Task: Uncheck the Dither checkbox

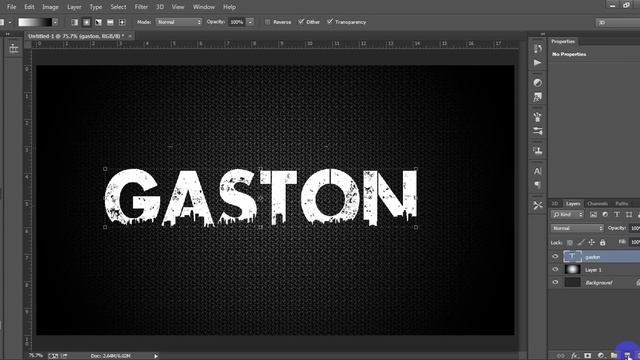Action: [x=301, y=22]
